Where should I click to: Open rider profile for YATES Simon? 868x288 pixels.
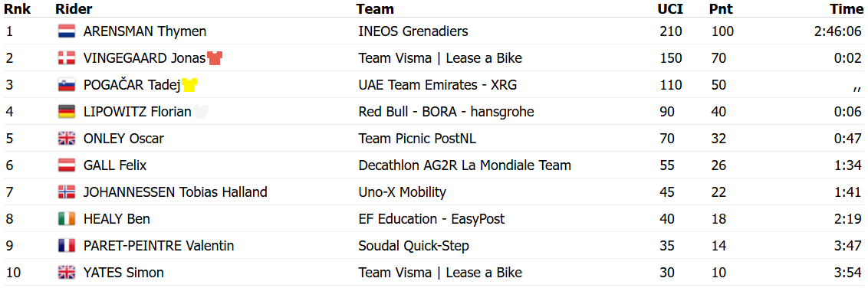pos(123,273)
